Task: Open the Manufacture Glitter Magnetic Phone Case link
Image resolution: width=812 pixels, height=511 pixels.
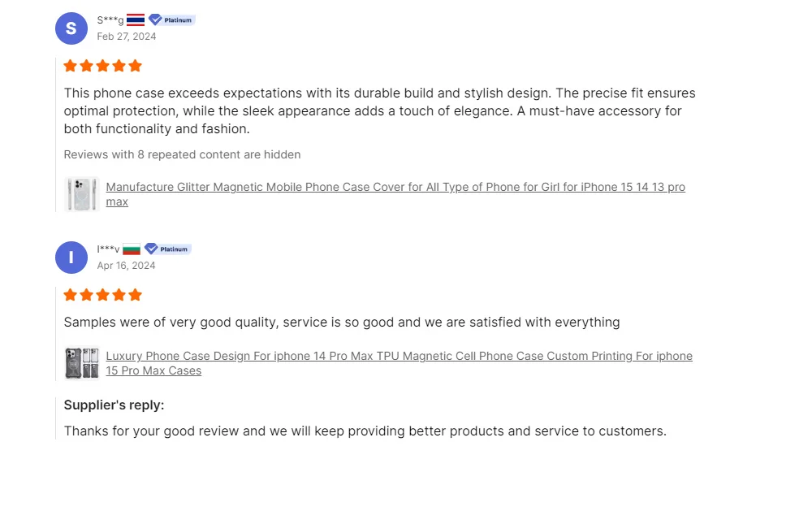Action: click(395, 188)
